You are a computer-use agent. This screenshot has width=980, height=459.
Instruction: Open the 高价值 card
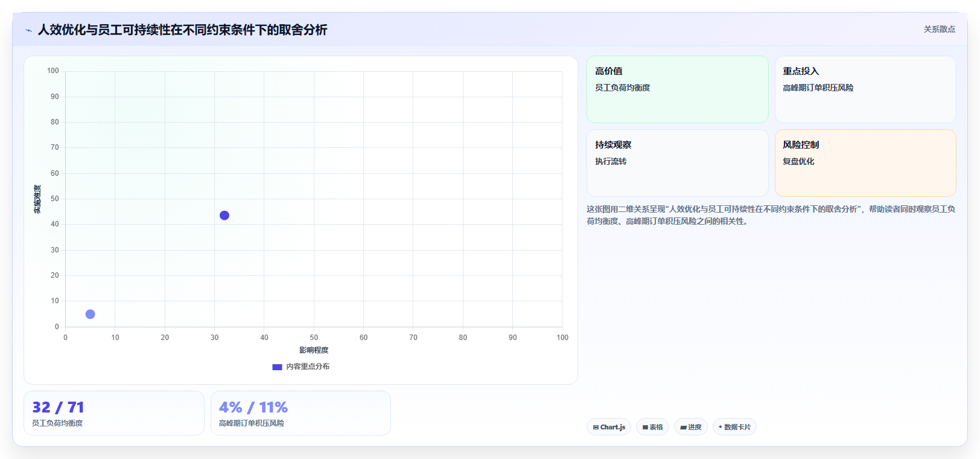tap(677, 89)
